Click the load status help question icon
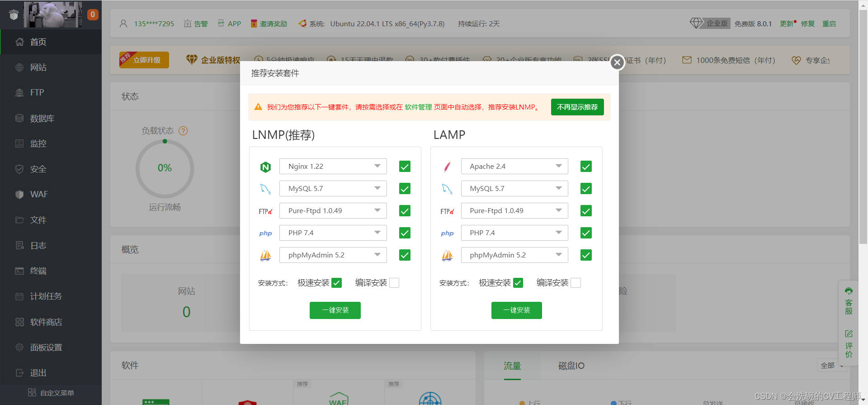 pyautogui.click(x=183, y=131)
